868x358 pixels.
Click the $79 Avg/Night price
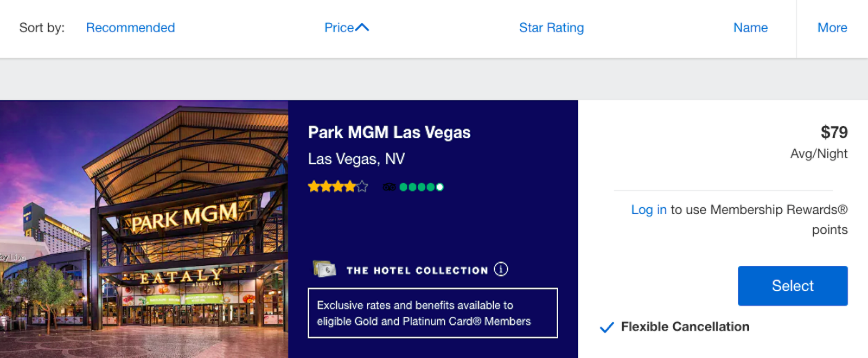[x=834, y=132]
